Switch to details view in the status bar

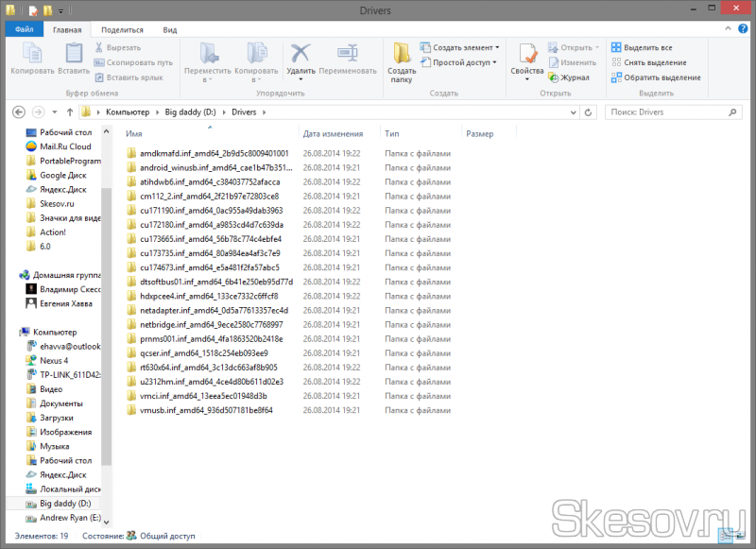point(726,536)
